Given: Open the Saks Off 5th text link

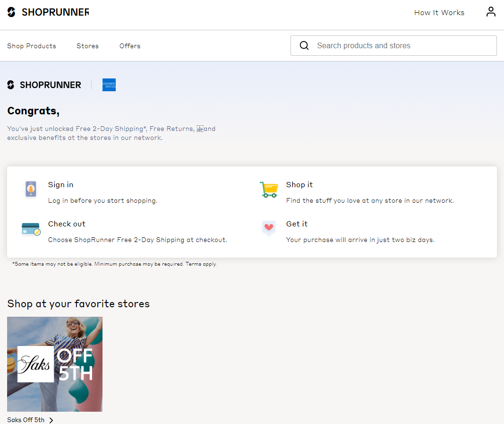Looking at the screenshot, I should pos(26,420).
